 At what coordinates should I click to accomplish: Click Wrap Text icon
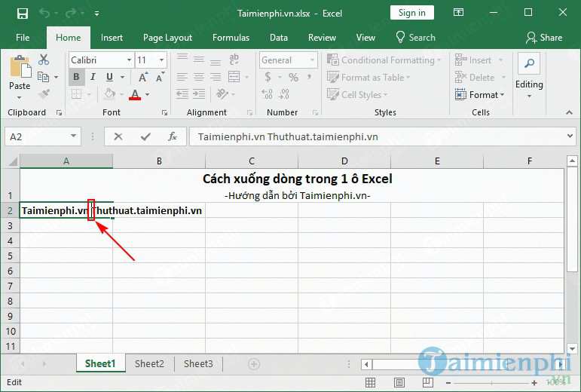point(234,60)
